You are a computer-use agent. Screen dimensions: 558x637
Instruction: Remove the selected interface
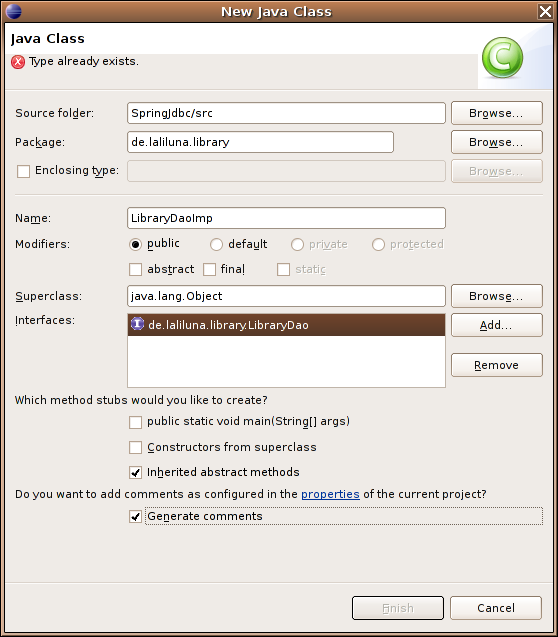click(497, 365)
